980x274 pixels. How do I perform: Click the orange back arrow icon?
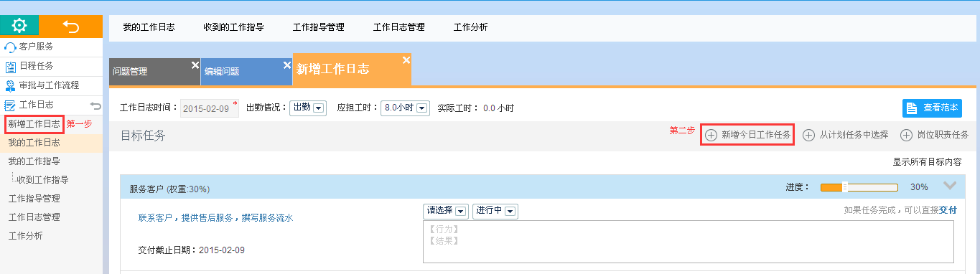tap(70, 27)
